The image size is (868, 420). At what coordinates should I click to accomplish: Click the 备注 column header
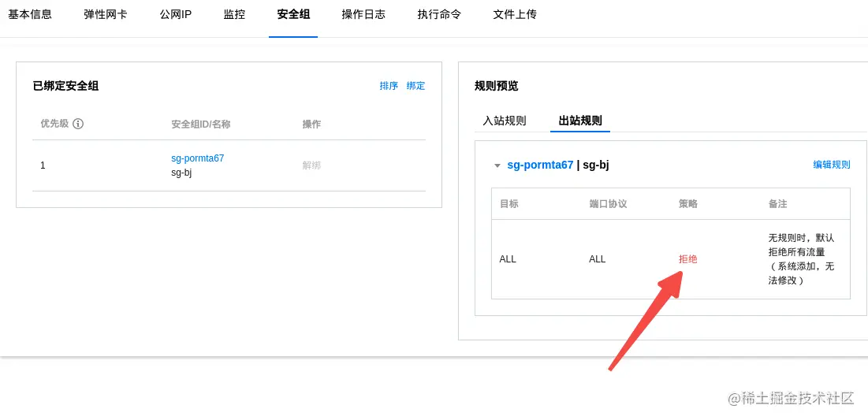point(778,203)
